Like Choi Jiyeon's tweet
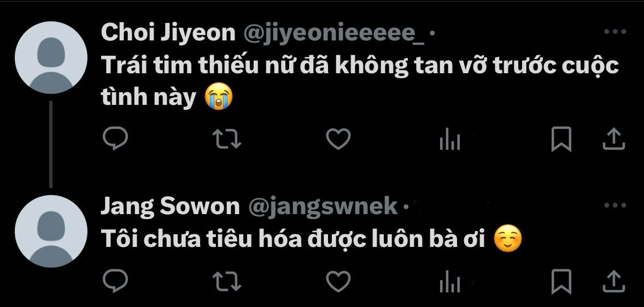The height and width of the screenshot is (307, 644). (x=338, y=139)
